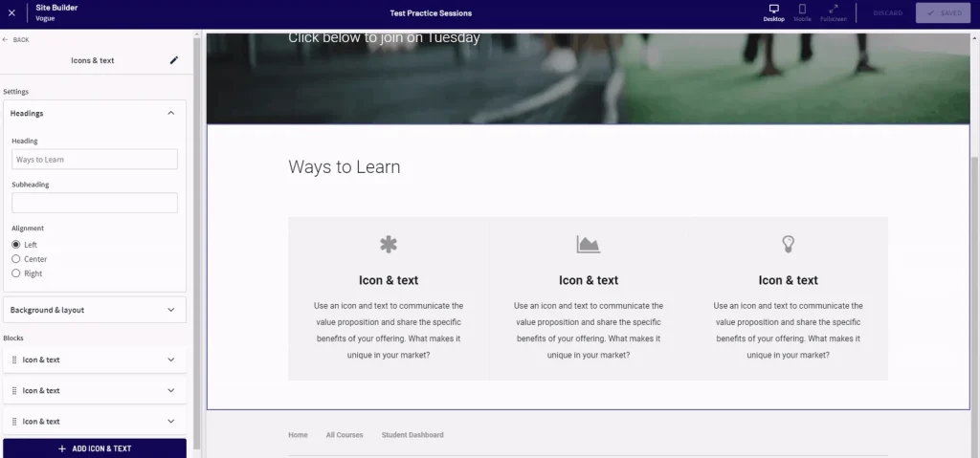The width and height of the screenshot is (980, 458).
Task: Click ADD ICON & TEXT button
Action: [95, 448]
